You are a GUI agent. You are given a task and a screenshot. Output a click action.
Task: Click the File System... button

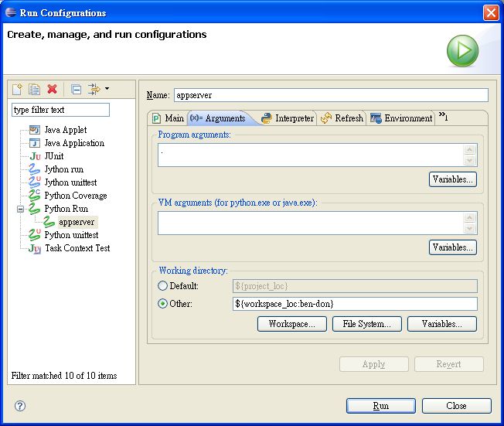tap(366, 324)
